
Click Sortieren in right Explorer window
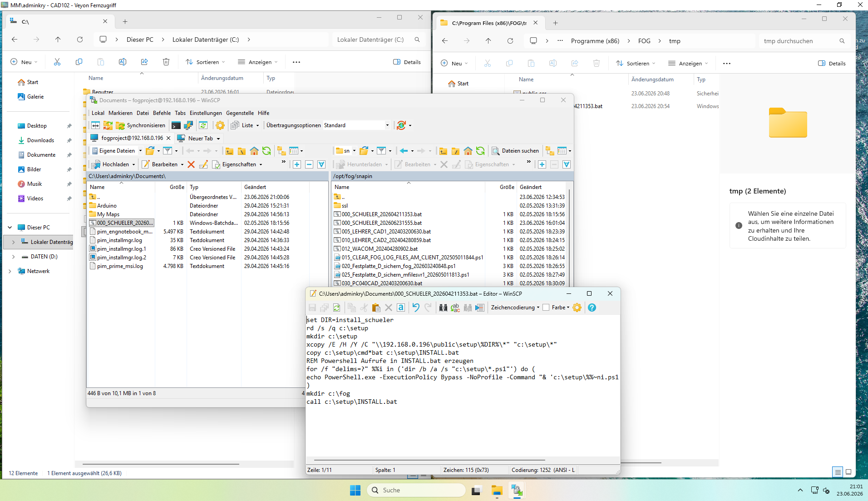(636, 64)
